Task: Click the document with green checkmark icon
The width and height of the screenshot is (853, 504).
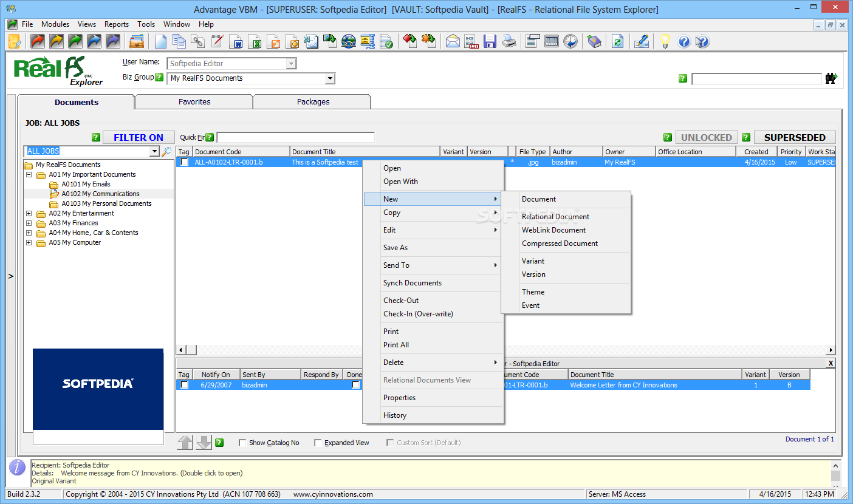Action: coord(386,41)
